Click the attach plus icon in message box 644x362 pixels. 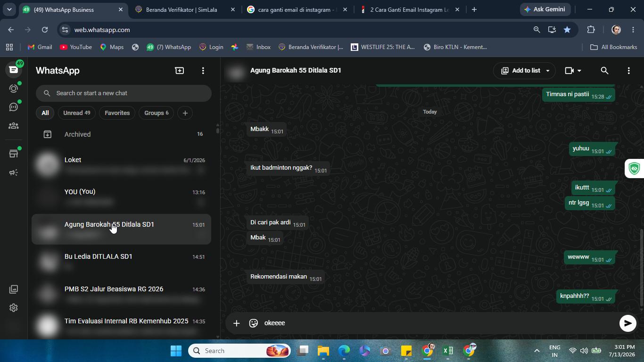pyautogui.click(x=237, y=323)
